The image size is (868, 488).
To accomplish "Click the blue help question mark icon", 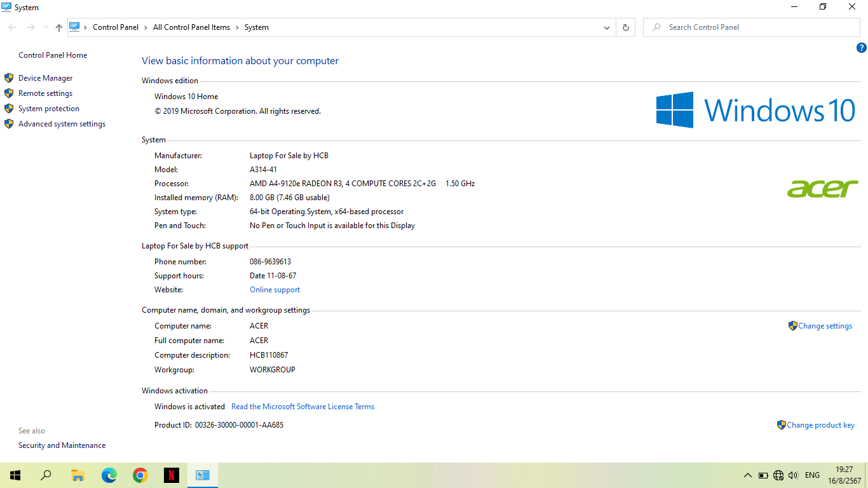I will point(862,48).
